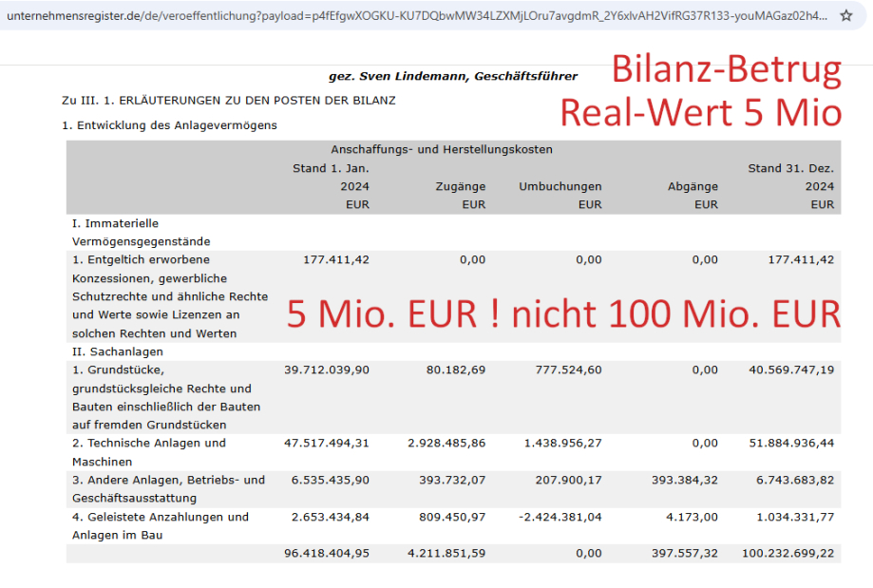Select the "Abgänge" column header
873x588 pixels.
(x=693, y=186)
